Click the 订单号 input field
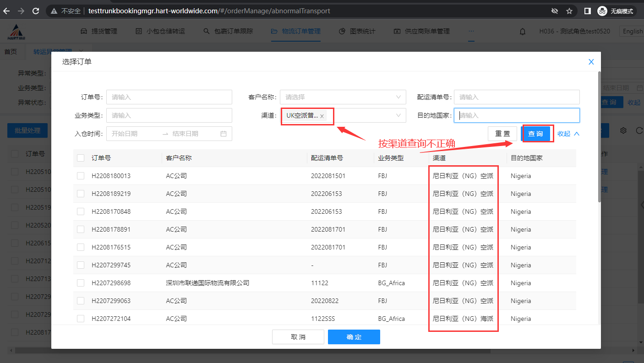The width and height of the screenshot is (644, 363). [169, 97]
